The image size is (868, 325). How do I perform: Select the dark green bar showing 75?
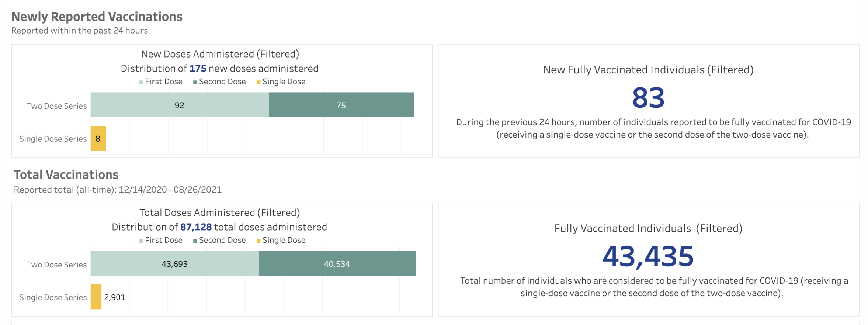(341, 105)
